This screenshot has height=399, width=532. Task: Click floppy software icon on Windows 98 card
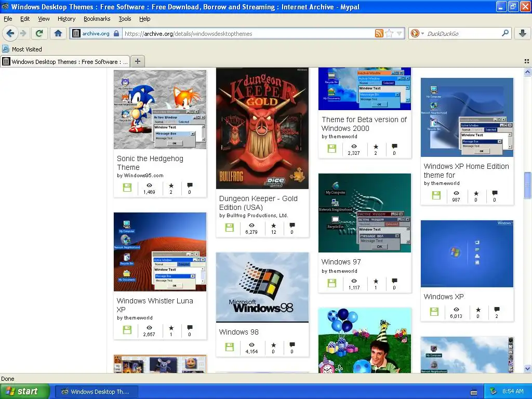click(230, 347)
